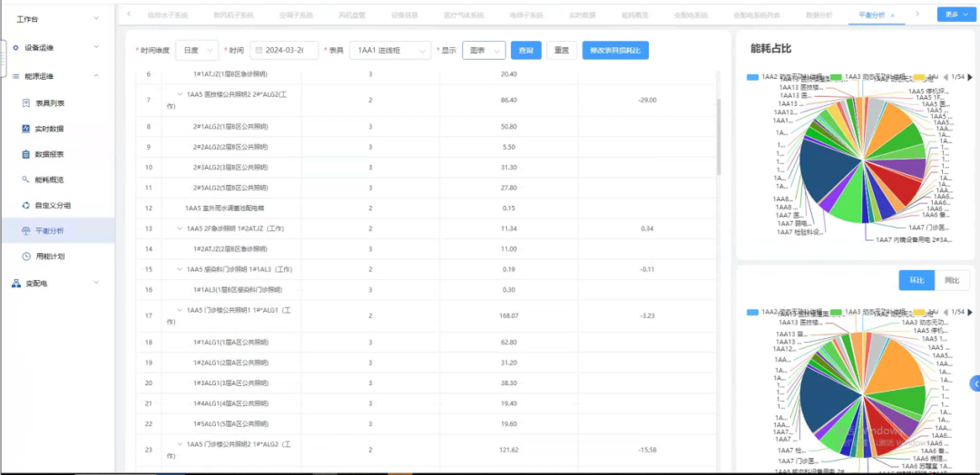Click blue collapse handle at right edge

(x=975, y=383)
